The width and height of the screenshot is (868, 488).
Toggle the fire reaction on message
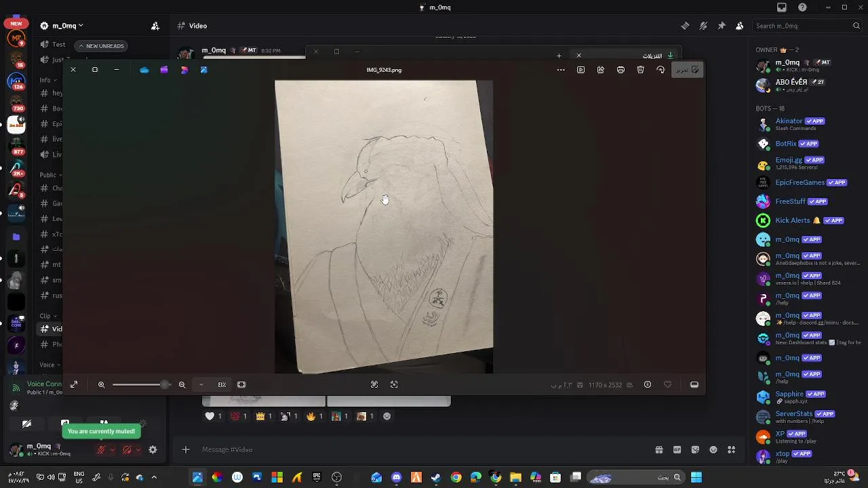click(315, 416)
